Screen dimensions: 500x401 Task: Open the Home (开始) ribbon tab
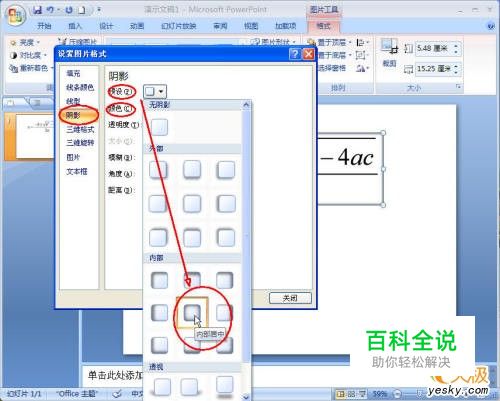click(44, 26)
